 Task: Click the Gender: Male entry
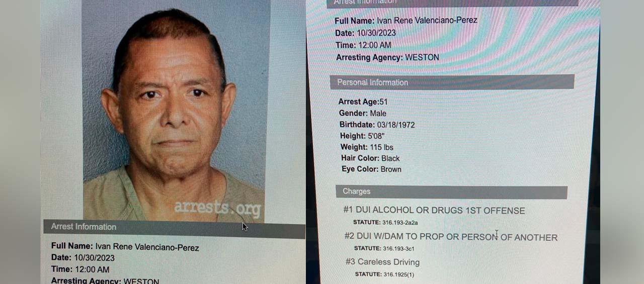point(363,114)
